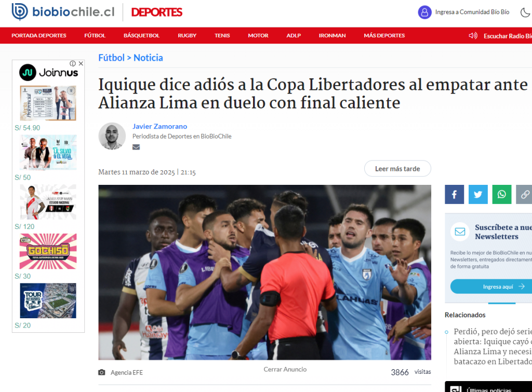
Task: Share article via Twitter icon
Action: [478, 194]
